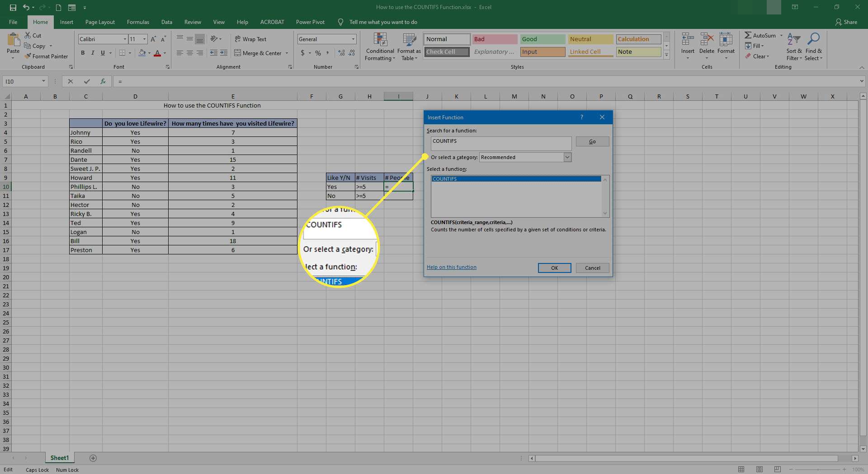Viewport: 868px width, 474px height.
Task: Switch to the Insert tab
Action: pos(66,22)
